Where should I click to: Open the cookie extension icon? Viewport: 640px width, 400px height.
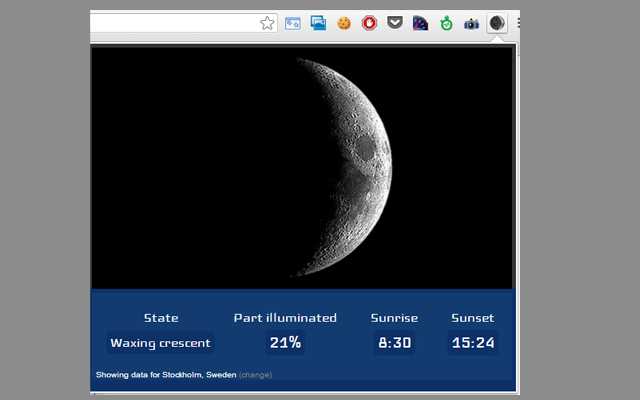coord(344,23)
